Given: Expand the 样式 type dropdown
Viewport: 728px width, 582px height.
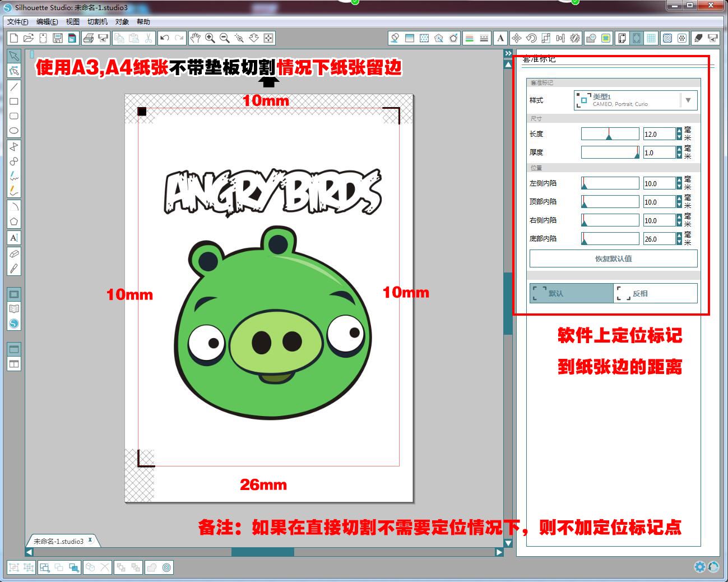Looking at the screenshot, I should [x=688, y=100].
